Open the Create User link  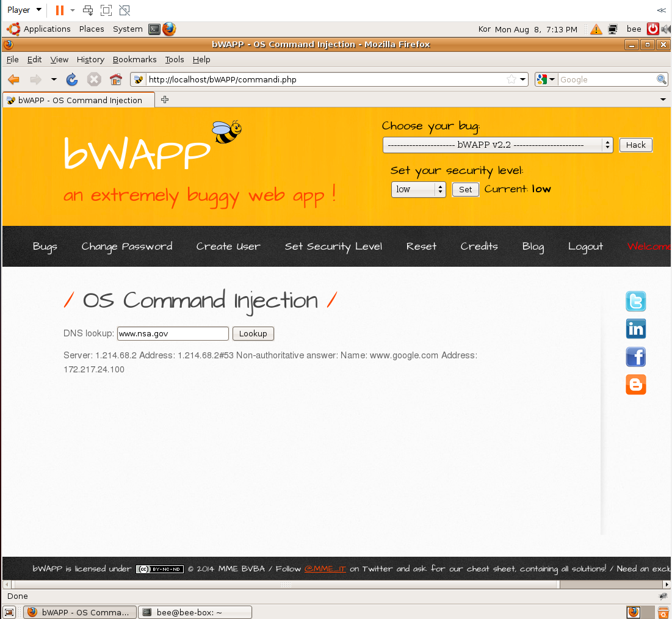[x=228, y=247]
